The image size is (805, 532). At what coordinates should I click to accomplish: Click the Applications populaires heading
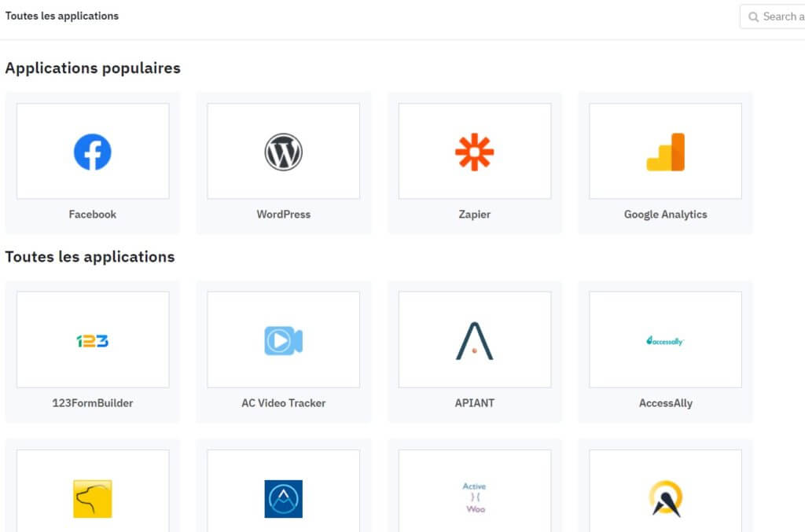pyautogui.click(x=93, y=68)
